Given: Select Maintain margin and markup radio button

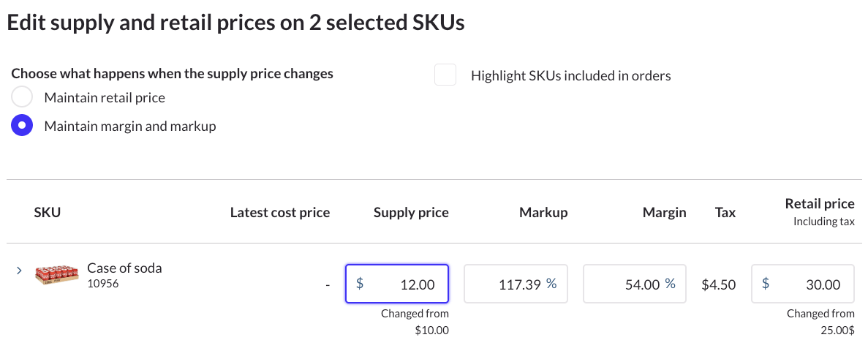Looking at the screenshot, I should point(22,126).
